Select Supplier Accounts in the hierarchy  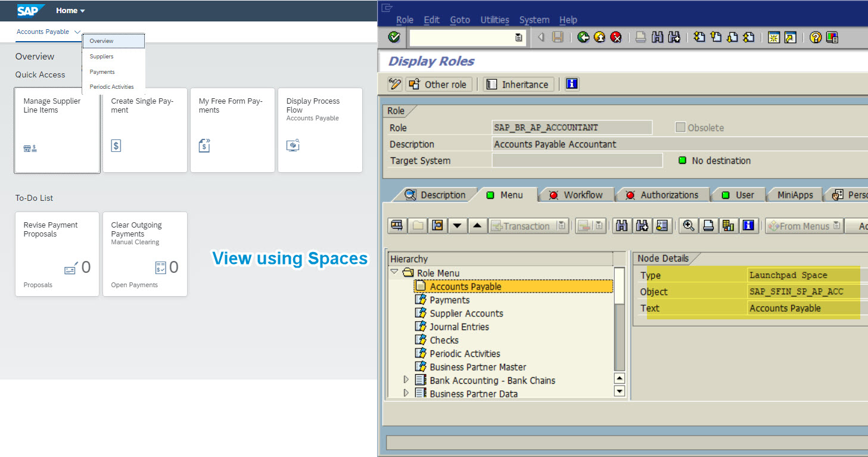[466, 313]
